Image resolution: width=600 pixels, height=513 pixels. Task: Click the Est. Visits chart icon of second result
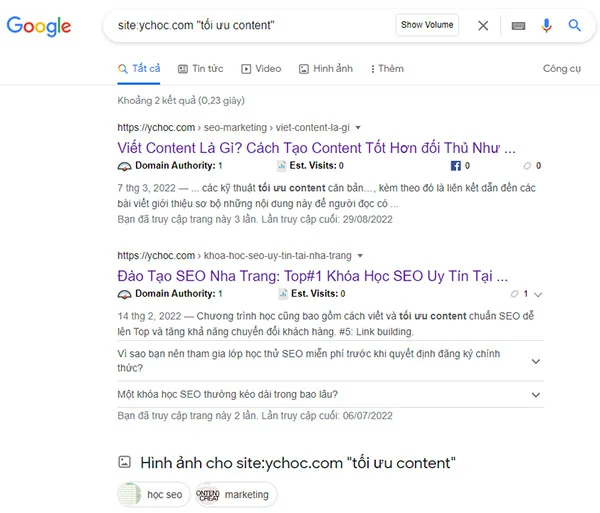tap(283, 294)
